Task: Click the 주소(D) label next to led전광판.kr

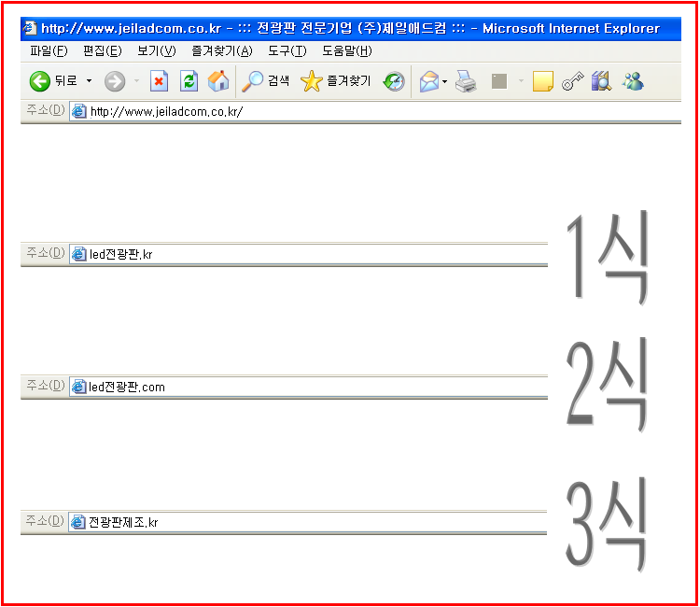Action: coord(46,253)
